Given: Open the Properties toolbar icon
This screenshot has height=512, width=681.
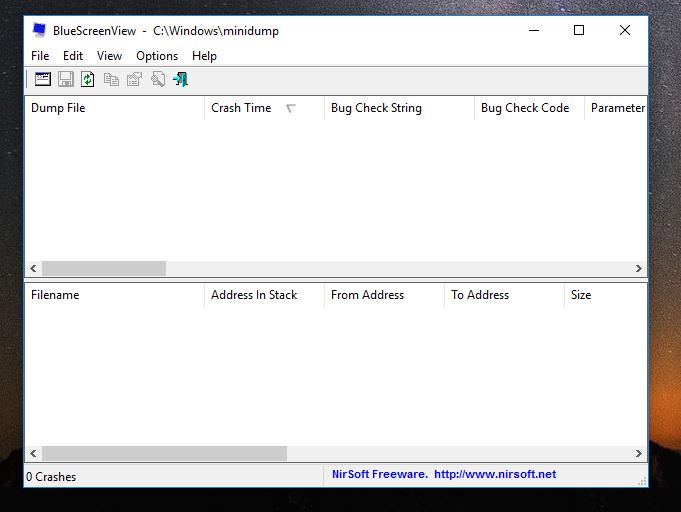Looking at the screenshot, I should click(x=134, y=79).
